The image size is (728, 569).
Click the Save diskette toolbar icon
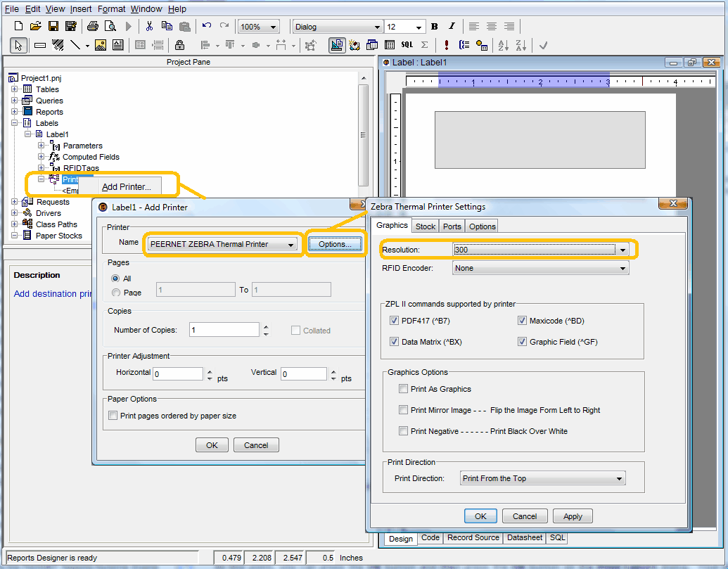point(53,27)
